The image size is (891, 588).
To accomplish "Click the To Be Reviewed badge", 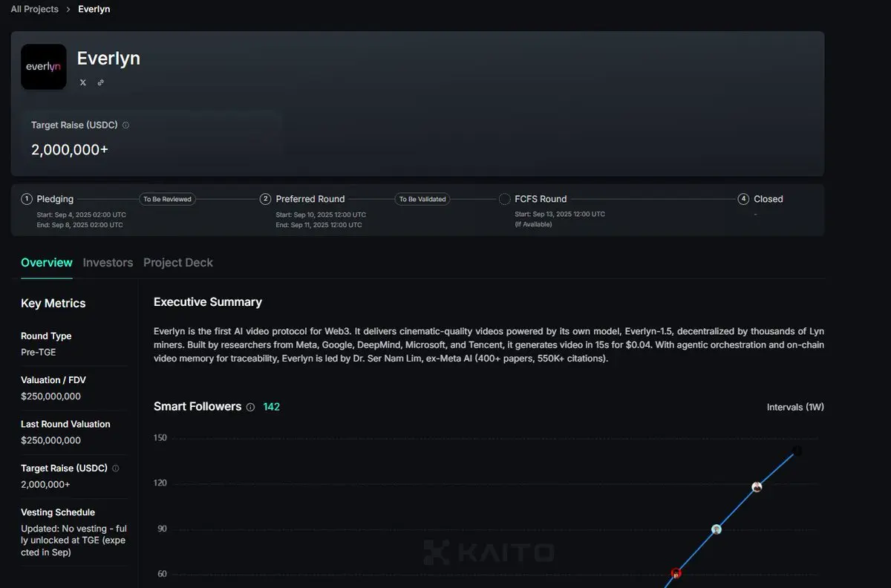I will click(167, 199).
